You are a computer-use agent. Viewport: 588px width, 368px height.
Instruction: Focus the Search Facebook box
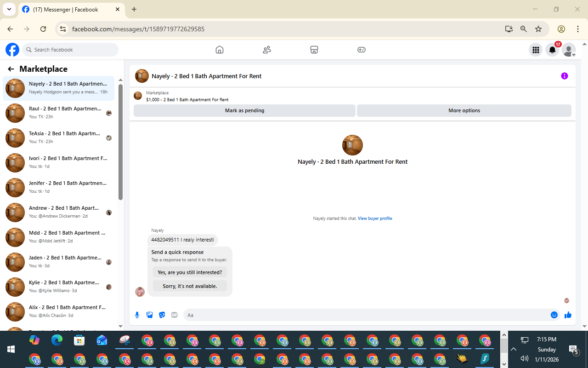(70, 50)
